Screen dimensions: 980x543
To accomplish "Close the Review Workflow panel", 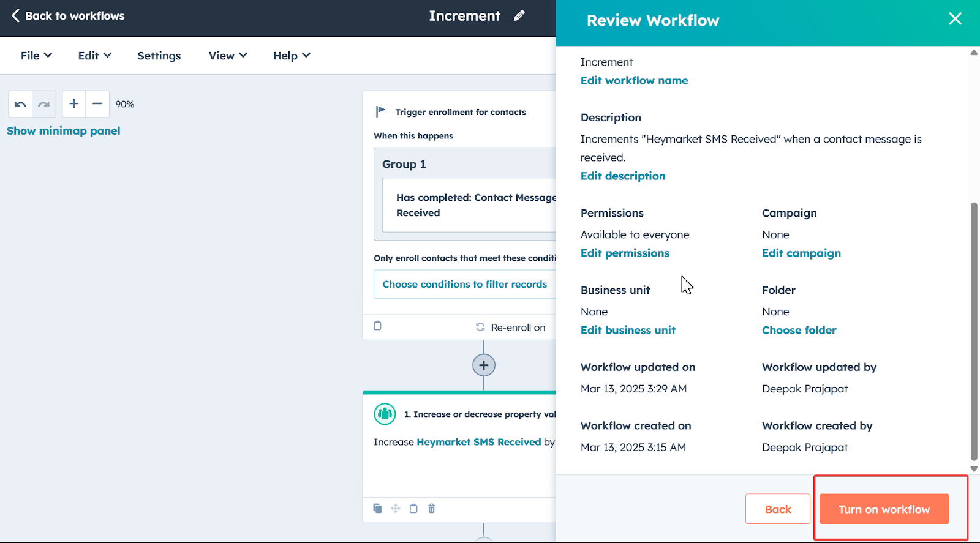I will (x=955, y=19).
